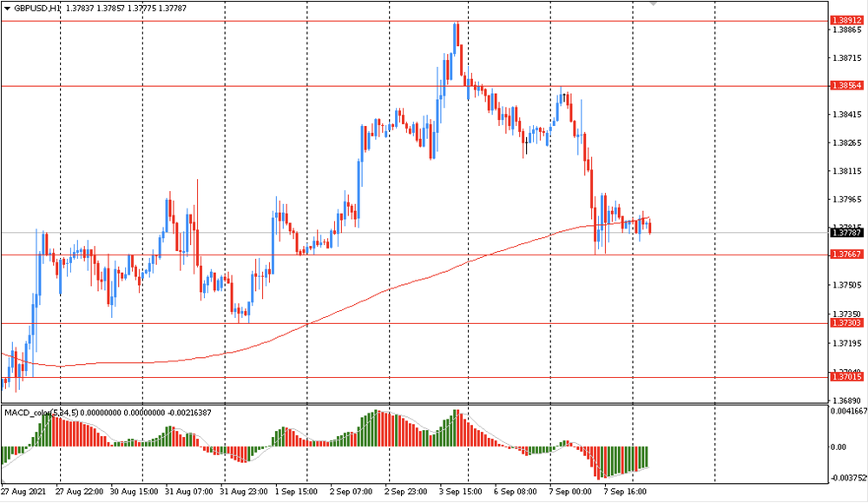Select the red 1.37303 price level label
This screenshot has height=503, width=868.
click(847, 323)
